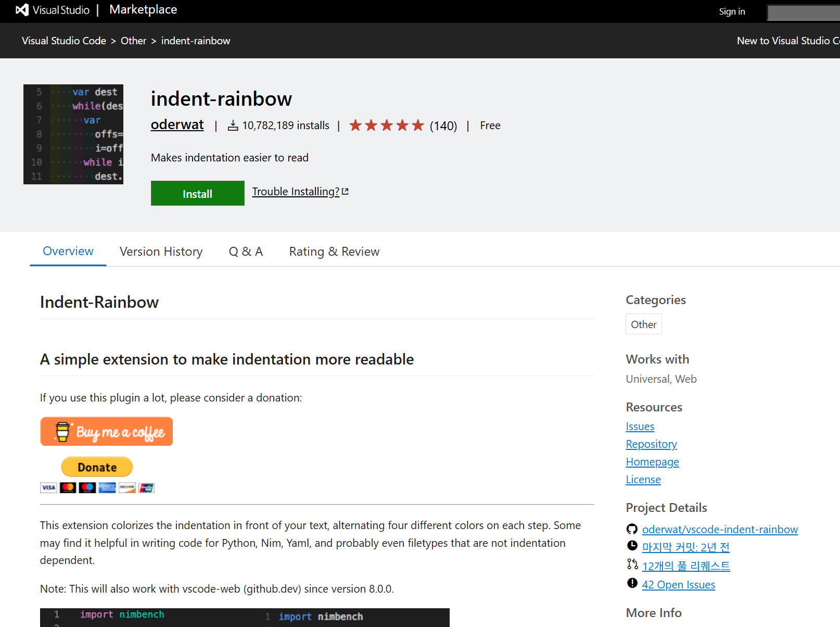Click the Discover card icon
This screenshot has height=627, width=840.
tap(127, 487)
